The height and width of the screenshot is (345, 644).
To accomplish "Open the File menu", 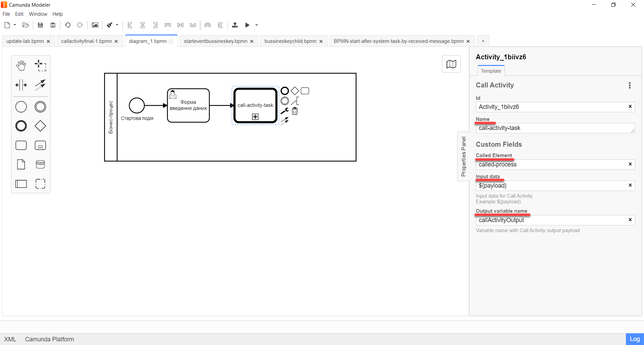I will (6, 14).
